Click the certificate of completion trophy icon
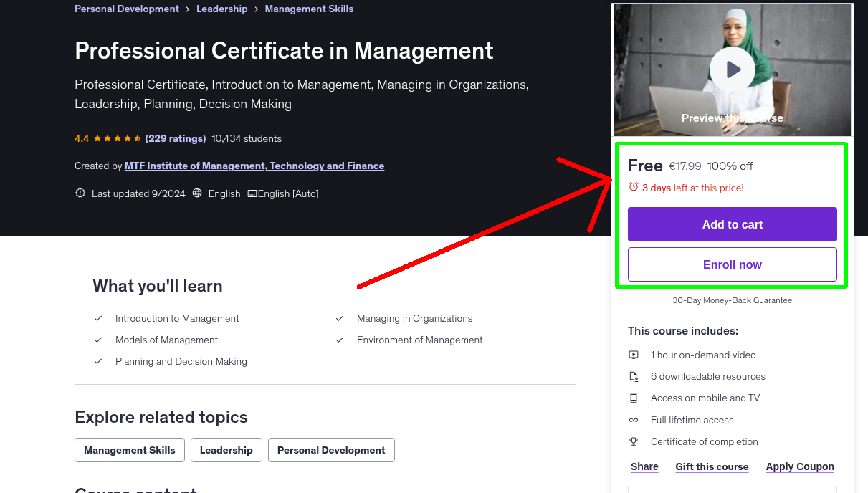Image resolution: width=868 pixels, height=493 pixels. (x=634, y=441)
